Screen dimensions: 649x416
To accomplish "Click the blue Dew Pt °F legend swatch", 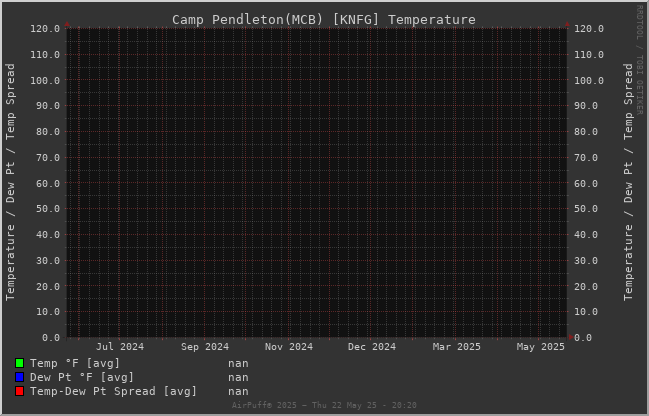I will point(19,378).
